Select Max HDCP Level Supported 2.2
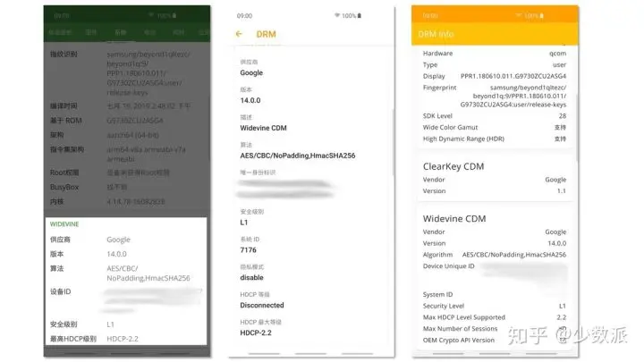 point(495,317)
